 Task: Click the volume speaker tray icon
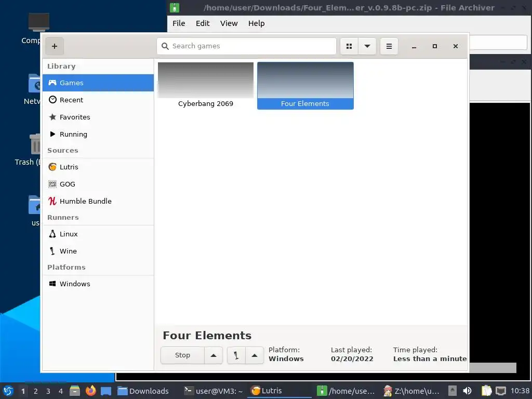pyautogui.click(x=467, y=391)
